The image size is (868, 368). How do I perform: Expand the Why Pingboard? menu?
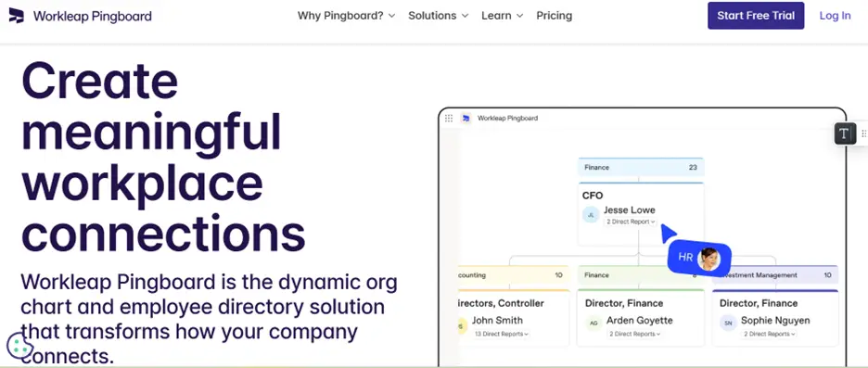(346, 16)
